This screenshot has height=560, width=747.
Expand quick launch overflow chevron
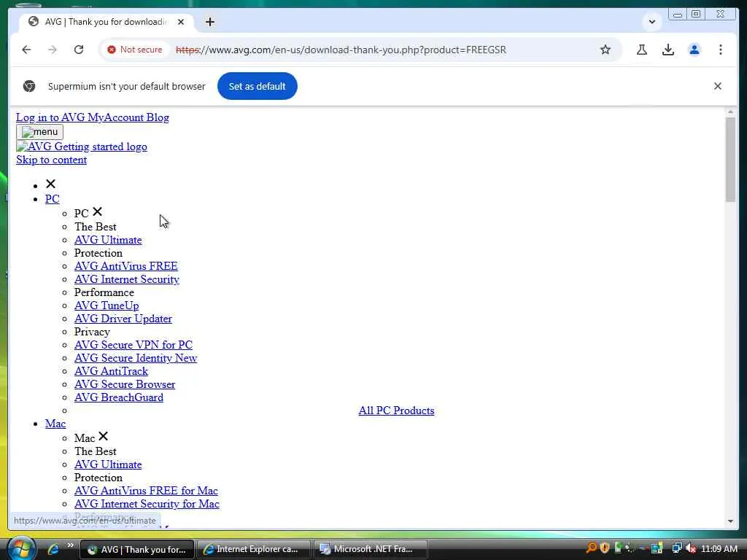pos(70,545)
